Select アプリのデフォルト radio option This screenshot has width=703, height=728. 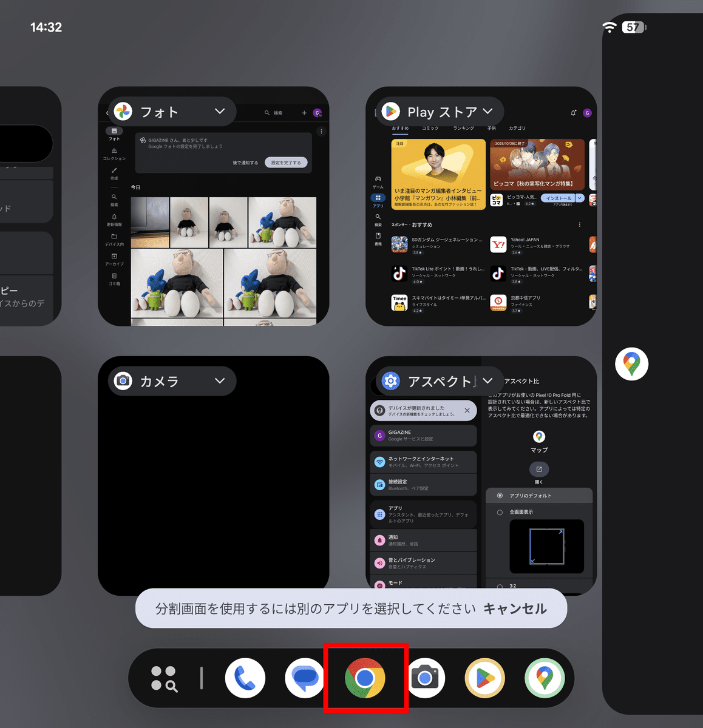pos(539,496)
